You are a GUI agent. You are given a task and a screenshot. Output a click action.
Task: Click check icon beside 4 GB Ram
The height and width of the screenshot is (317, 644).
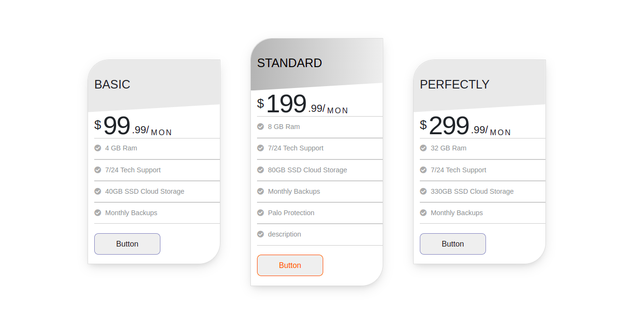pos(98,148)
